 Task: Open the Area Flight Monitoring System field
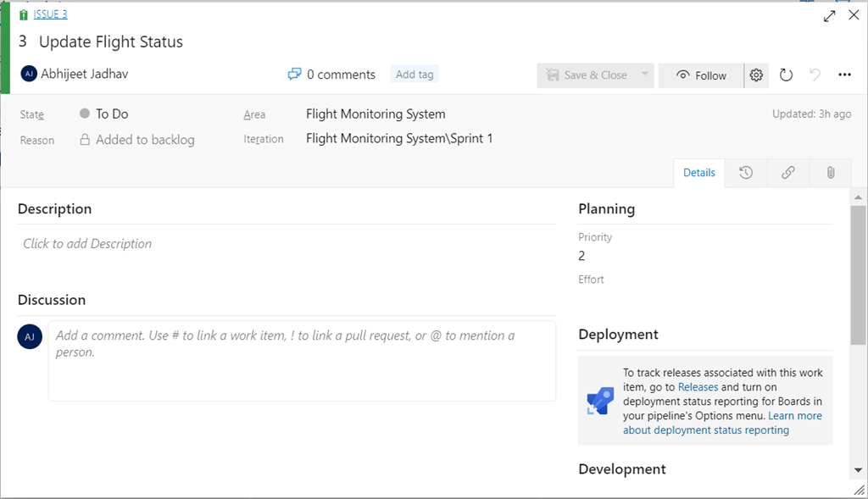pyautogui.click(x=376, y=114)
